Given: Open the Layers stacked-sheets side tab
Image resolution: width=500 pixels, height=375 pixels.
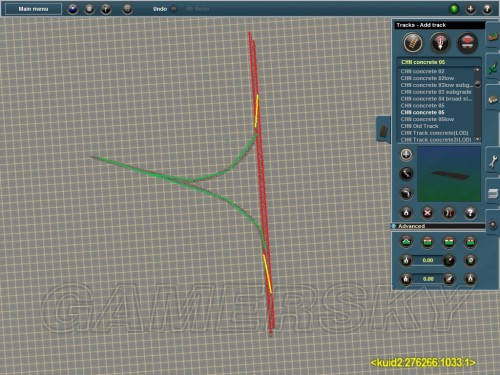Looking at the screenshot, I should point(493,193).
